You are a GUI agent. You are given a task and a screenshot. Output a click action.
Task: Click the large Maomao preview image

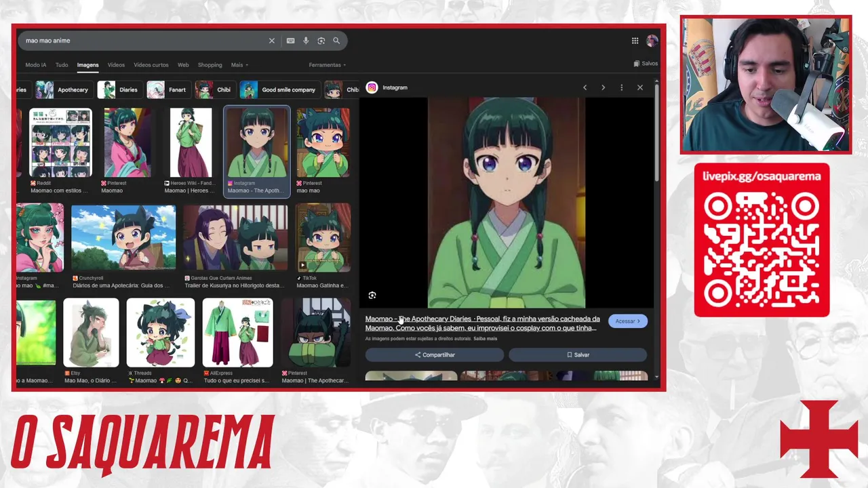[507, 203]
